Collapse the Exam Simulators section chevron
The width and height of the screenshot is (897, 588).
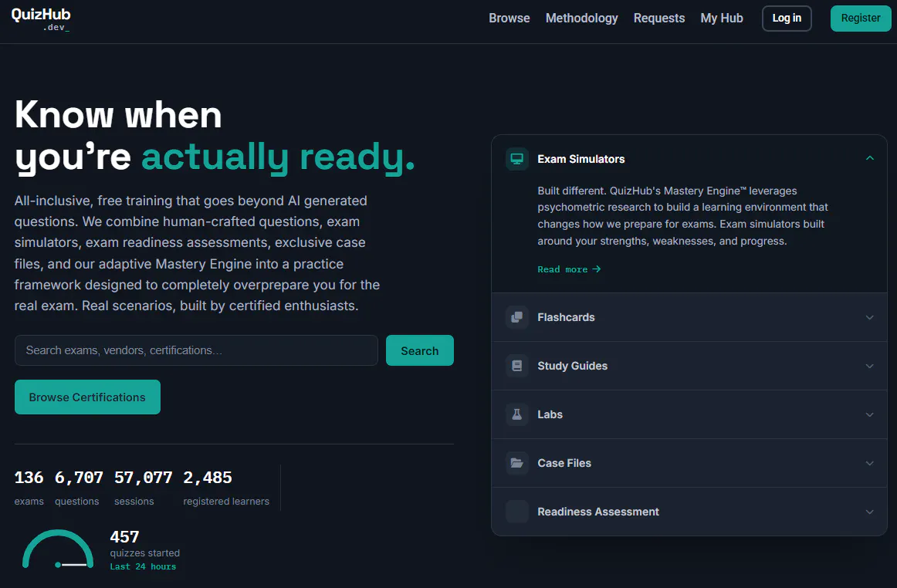pos(869,158)
